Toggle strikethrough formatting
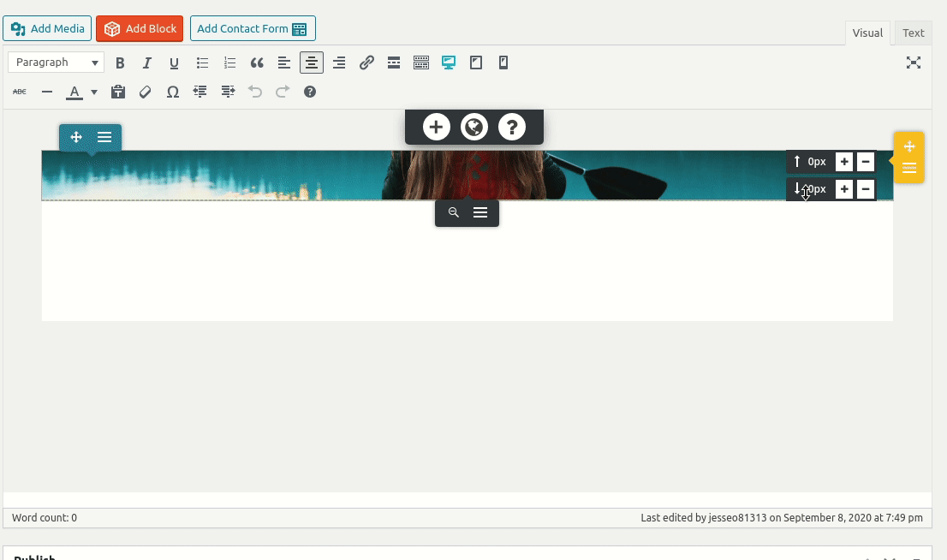 pyautogui.click(x=20, y=92)
